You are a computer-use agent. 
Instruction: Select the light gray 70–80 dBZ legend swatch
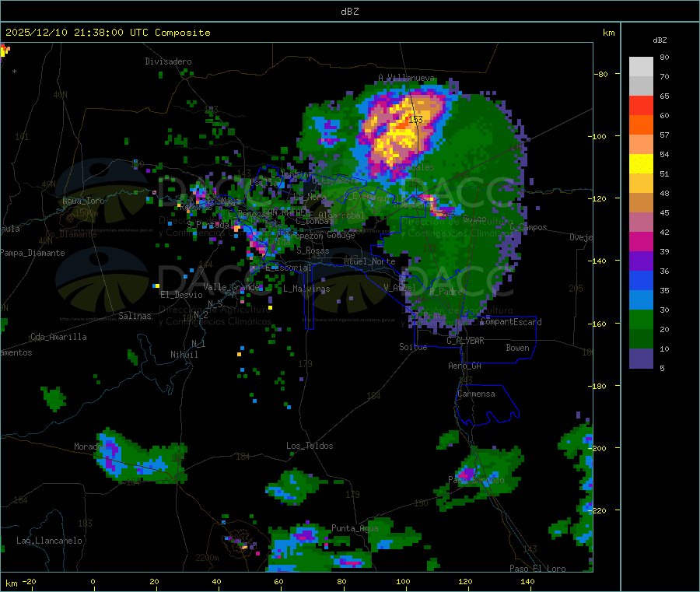click(x=641, y=67)
